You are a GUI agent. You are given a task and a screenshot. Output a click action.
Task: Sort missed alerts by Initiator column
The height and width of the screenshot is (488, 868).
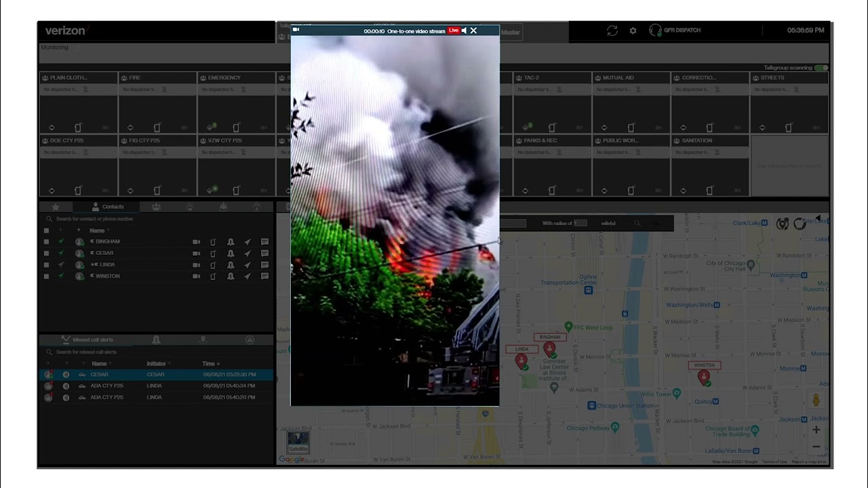(x=157, y=364)
